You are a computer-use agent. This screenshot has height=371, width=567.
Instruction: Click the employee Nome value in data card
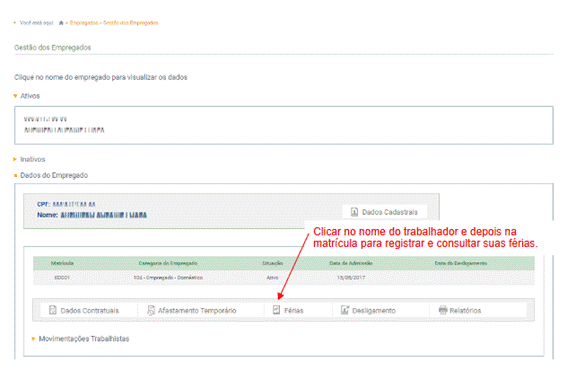103,215
